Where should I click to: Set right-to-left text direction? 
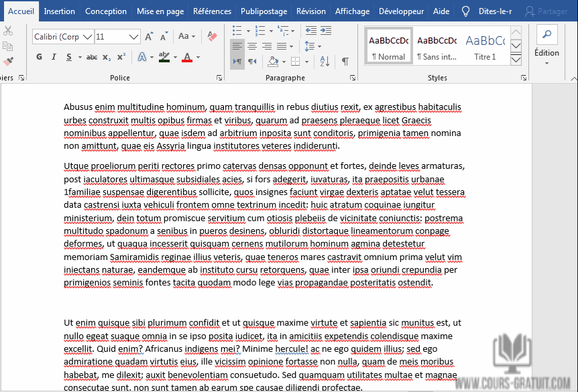coord(252,61)
